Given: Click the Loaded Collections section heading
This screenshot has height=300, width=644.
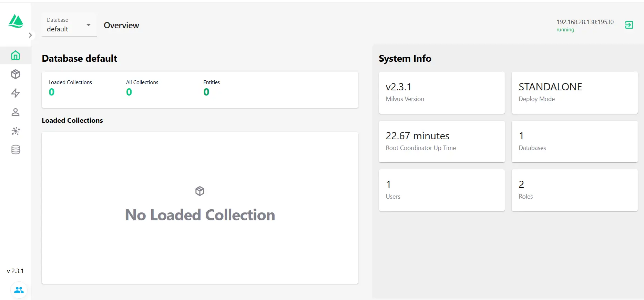Looking at the screenshot, I should tap(72, 120).
